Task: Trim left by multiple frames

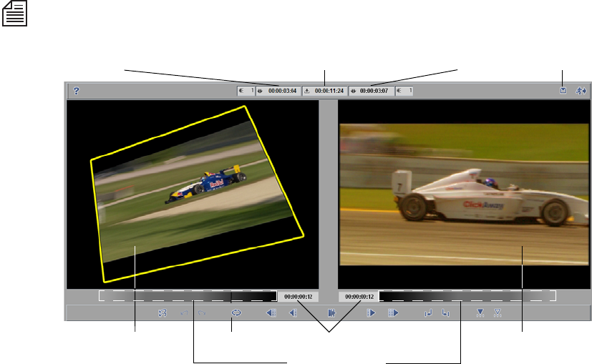Action: tap(271, 313)
